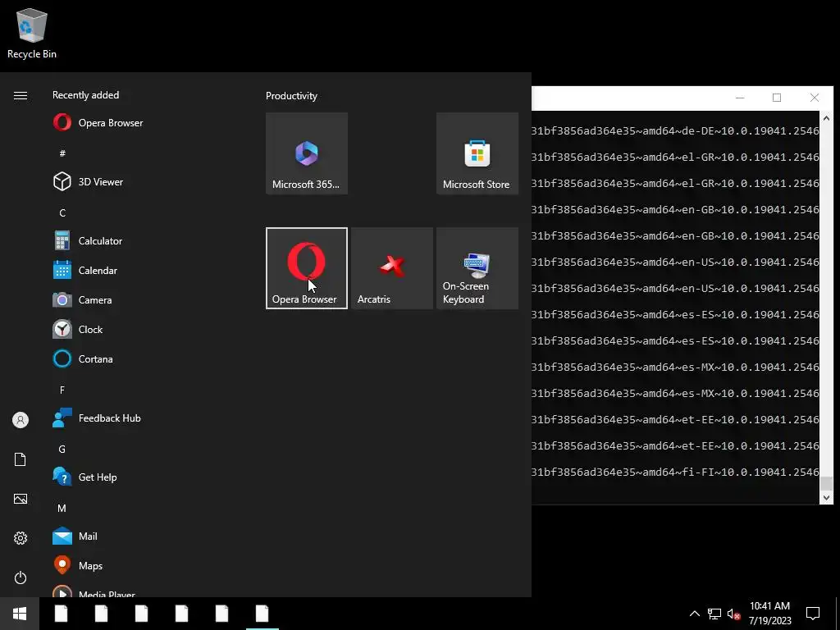Maximize the console window
This screenshot has height=630, width=840.
coord(777,98)
